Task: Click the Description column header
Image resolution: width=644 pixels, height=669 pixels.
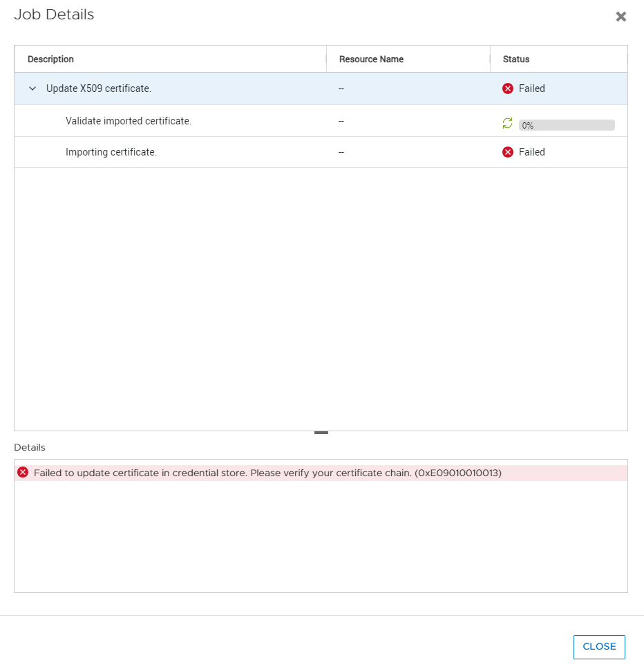Action: point(50,59)
